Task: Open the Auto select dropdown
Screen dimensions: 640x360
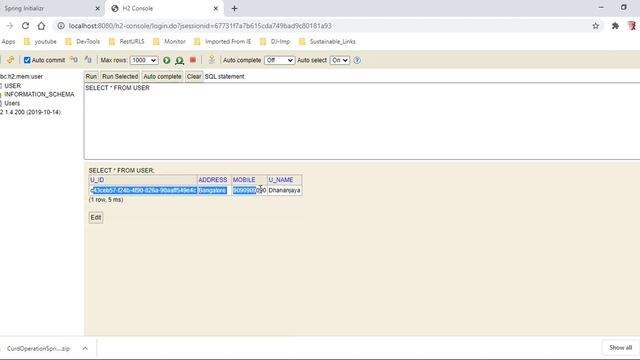Action: [x=340, y=60]
